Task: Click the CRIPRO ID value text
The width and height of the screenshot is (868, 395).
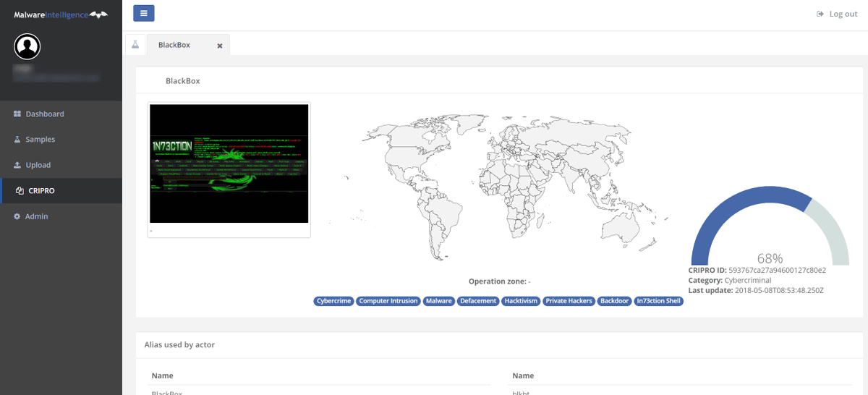Action: tap(777, 270)
